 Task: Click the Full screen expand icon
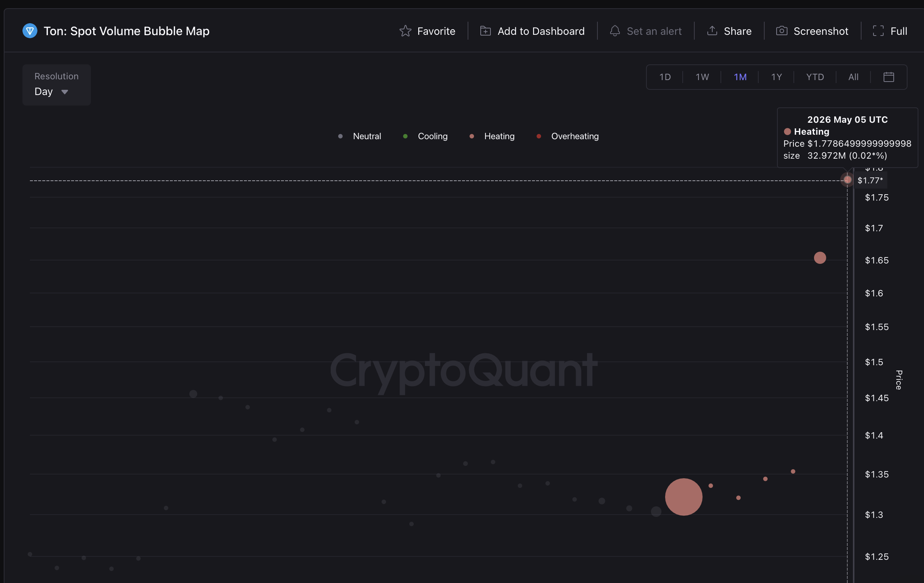click(x=878, y=31)
